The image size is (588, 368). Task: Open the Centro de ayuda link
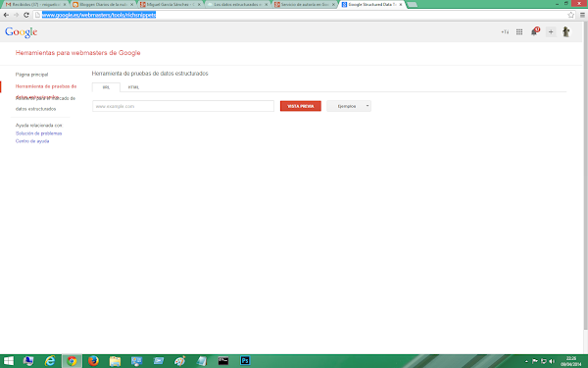[x=32, y=141]
